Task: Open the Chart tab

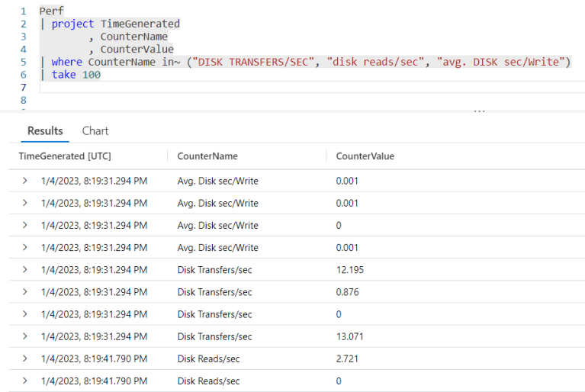Action: point(95,131)
